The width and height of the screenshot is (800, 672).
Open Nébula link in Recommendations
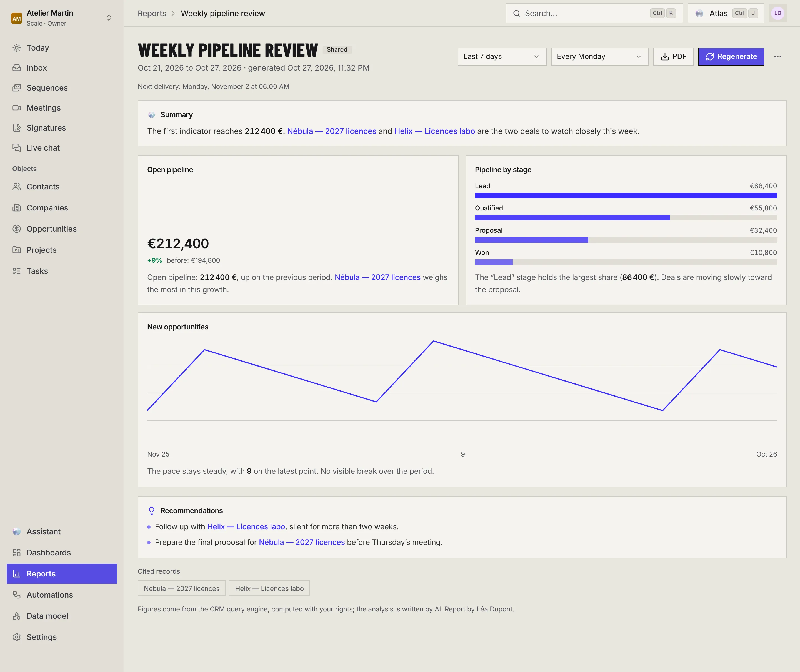(x=301, y=542)
